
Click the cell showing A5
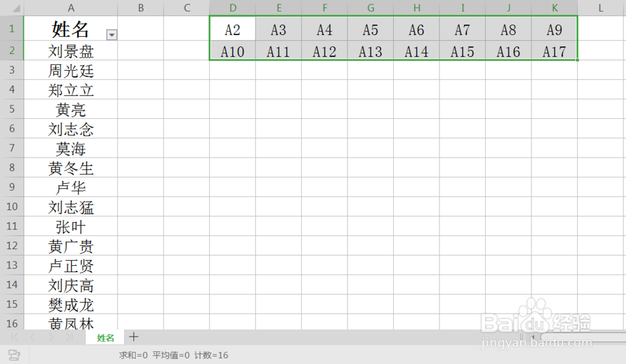coord(370,29)
